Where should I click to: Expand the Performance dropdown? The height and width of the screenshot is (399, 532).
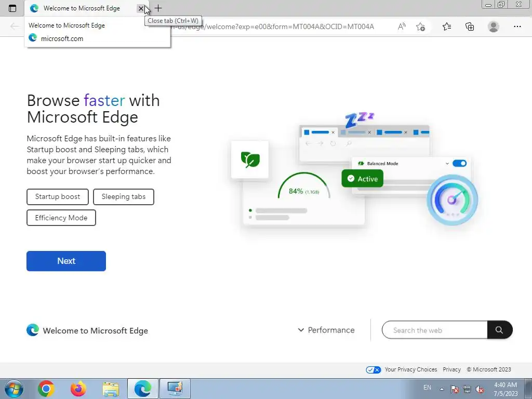tap(326, 330)
